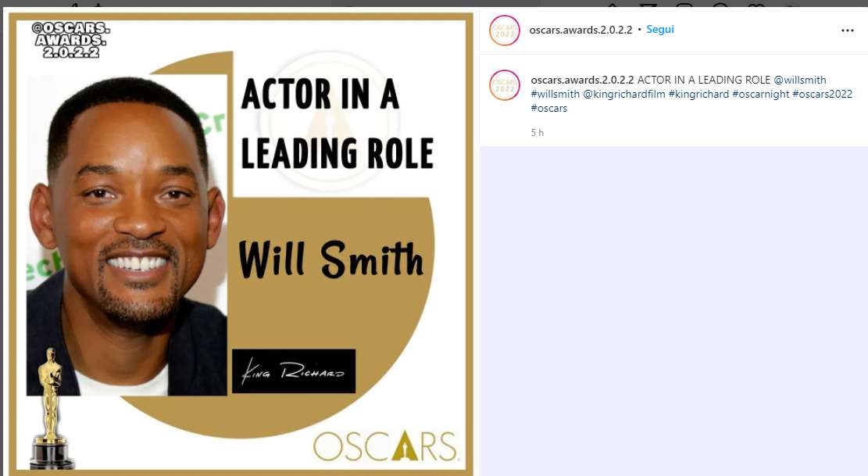Open the three-dot more options menu
This screenshot has height=476, width=868.
point(847,30)
